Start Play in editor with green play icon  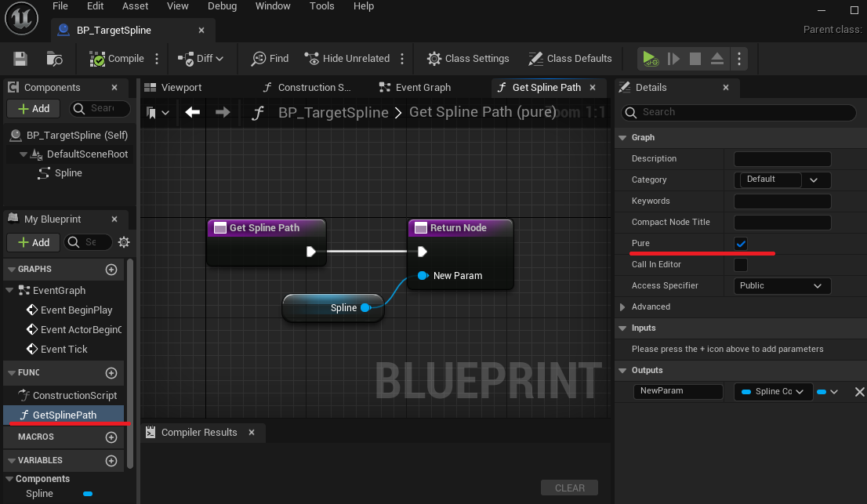[x=651, y=59]
